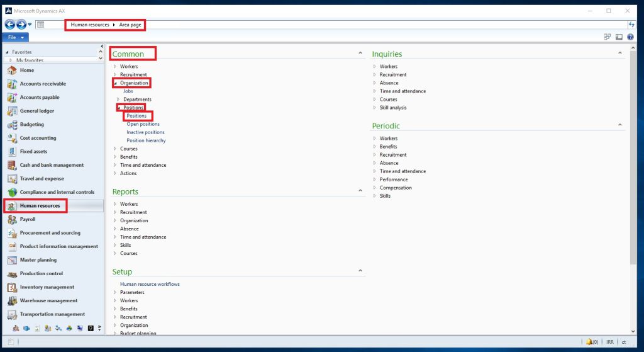This screenshot has height=352, width=644.
Task: Open the Jobs link under Organization
Action: click(128, 91)
